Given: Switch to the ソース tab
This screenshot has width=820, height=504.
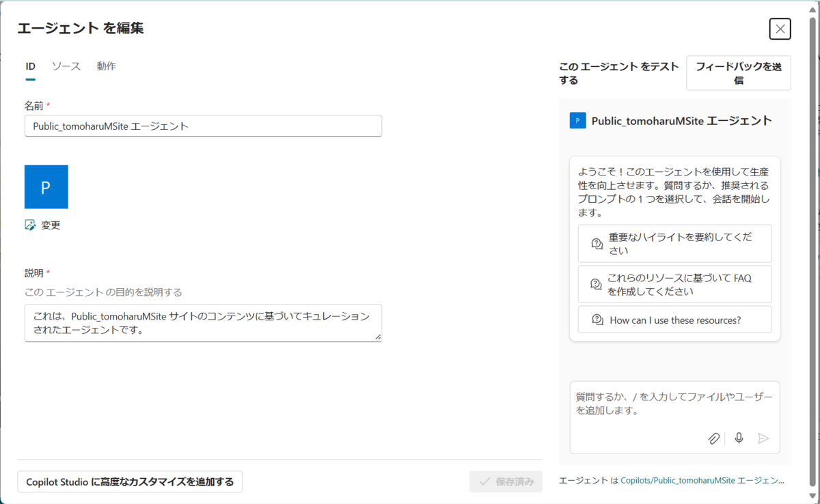Looking at the screenshot, I should pos(66,66).
